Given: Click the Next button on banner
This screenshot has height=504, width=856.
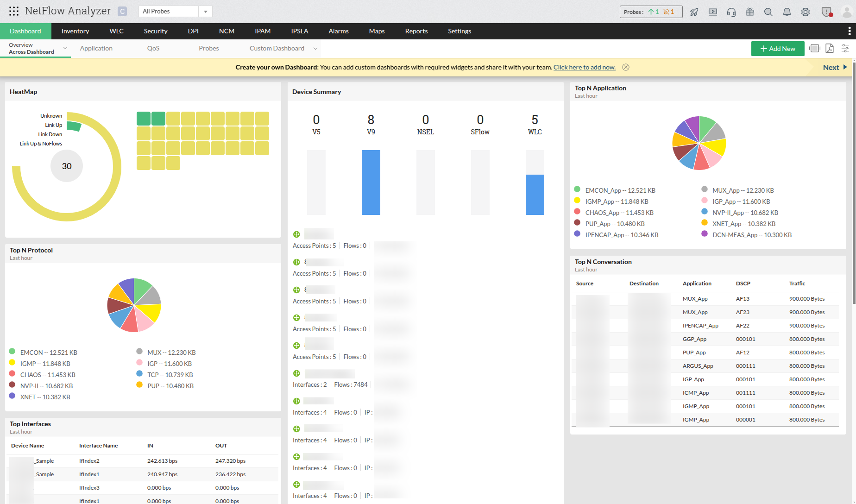Looking at the screenshot, I should pos(835,67).
